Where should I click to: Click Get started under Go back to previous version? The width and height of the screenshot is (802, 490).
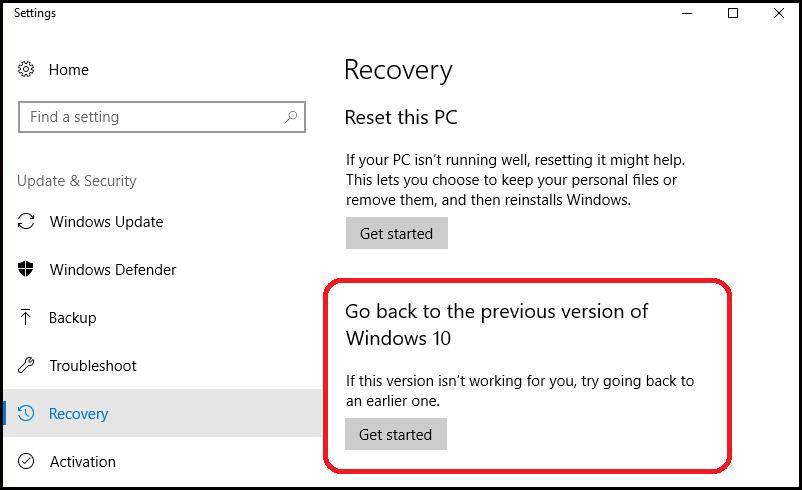pos(396,434)
